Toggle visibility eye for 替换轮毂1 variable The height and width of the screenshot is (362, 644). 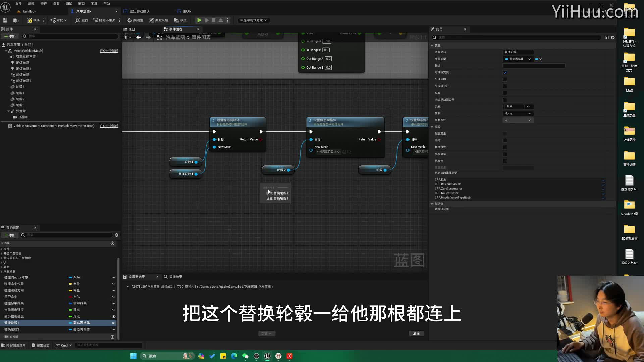(x=114, y=323)
